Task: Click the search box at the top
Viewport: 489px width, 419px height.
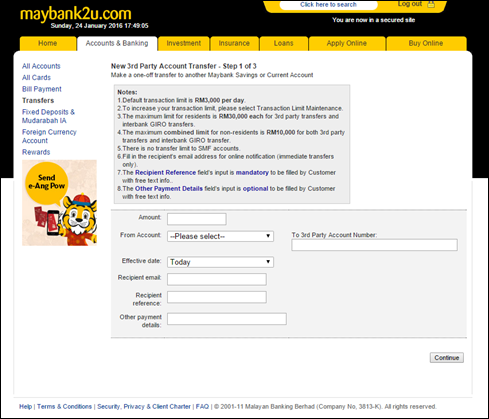Action: (328, 5)
